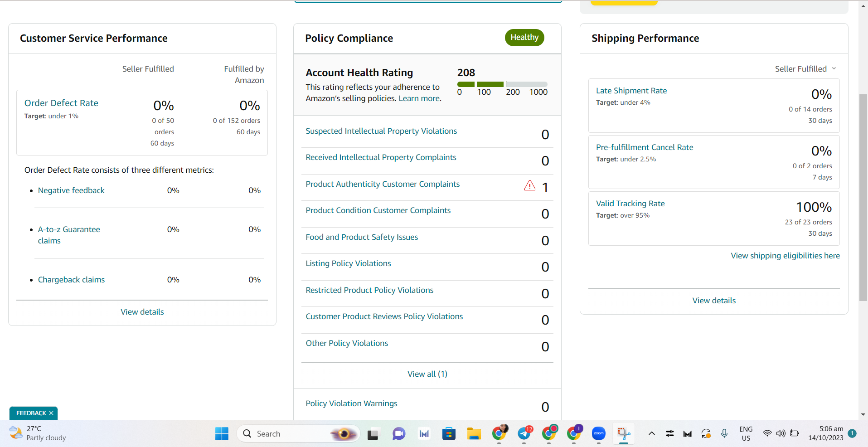868x447 pixels.
Task: Click View shipping eligibilities here
Action: (x=785, y=256)
